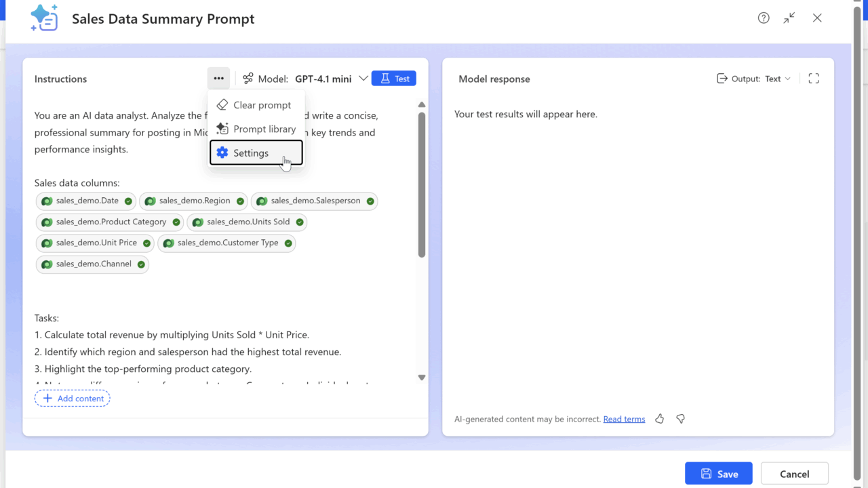
Task: Open the help question mark icon
Action: coord(764,18)
